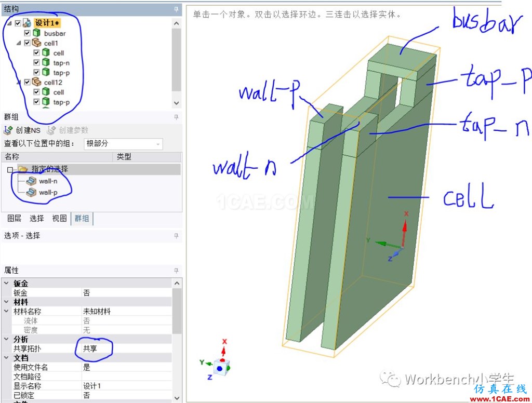
Task: Click the view orientation cube in viewport
Action: [x=221, y=368]
